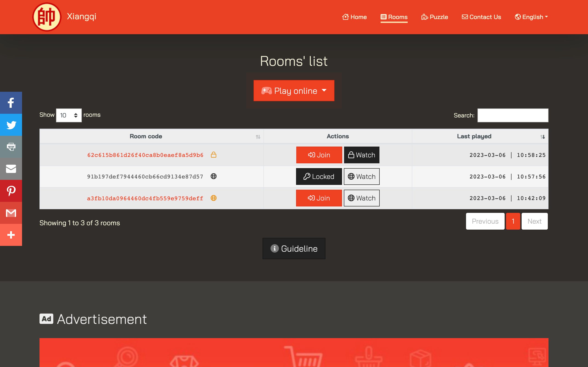
Task: Expand the English language dropdown
Action: click(x=531, y=17)
